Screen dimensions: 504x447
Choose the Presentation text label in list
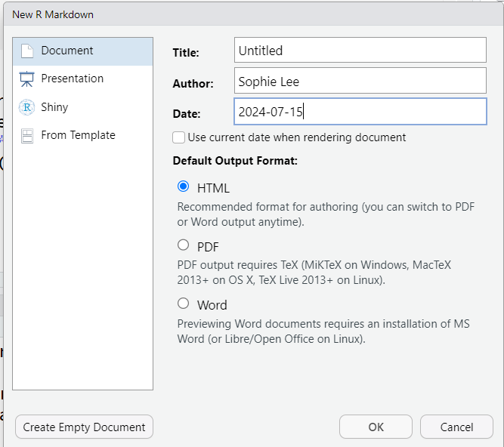[73, 79]
